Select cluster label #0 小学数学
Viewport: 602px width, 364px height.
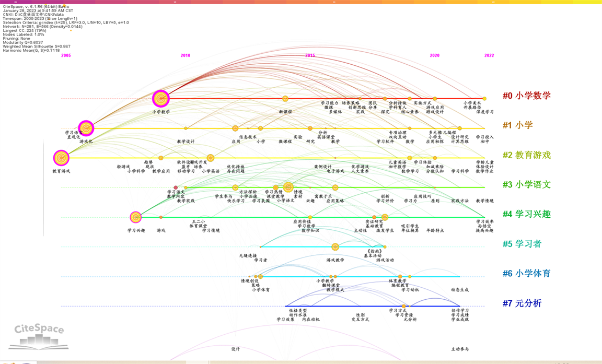(x=526, y=96)
